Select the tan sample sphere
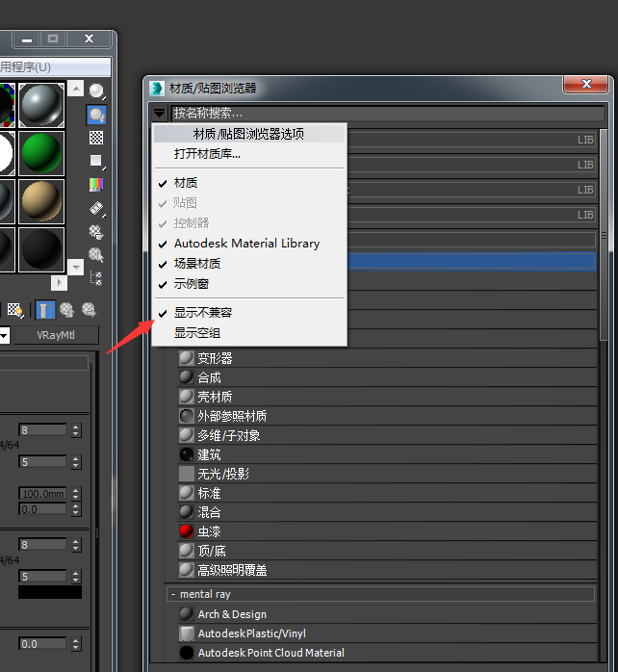This screenshot has height=672, width=618. [41, 201]
